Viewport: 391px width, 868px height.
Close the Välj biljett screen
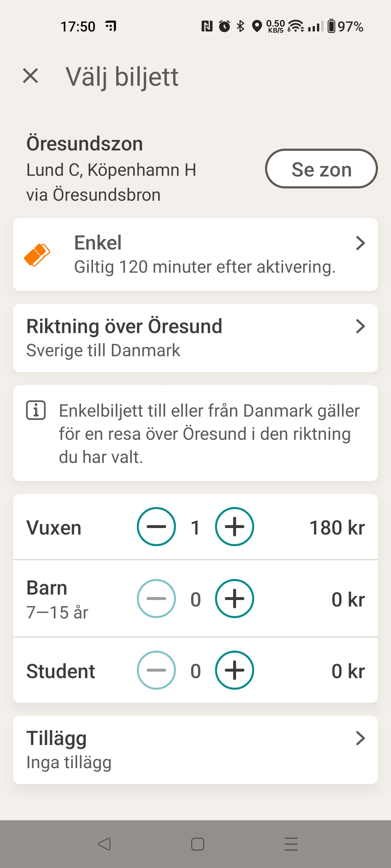(x=30, y=76)
